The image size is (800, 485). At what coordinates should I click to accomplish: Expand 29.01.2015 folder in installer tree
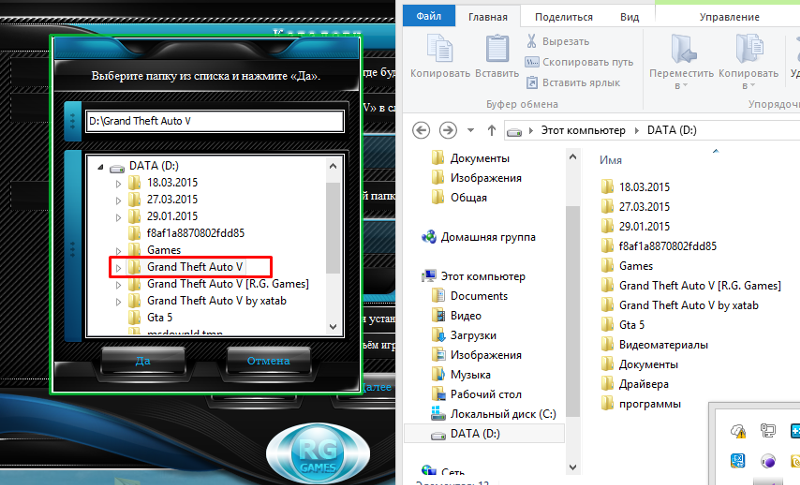coord(118,217)
